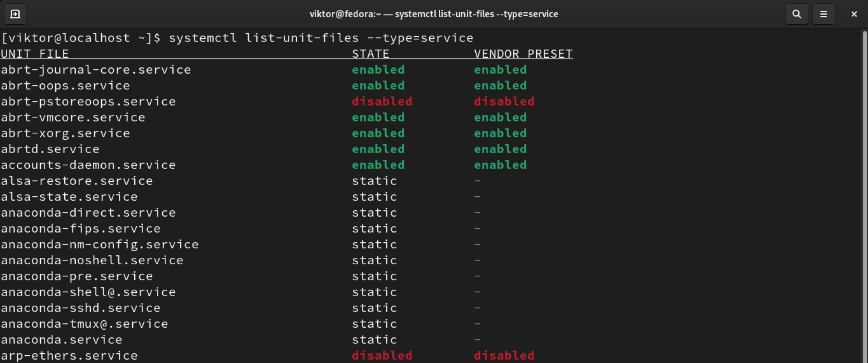Image resolution: width=868 pixels, height=363 pixels.
Task: Click the anaconda-nm-config.service unit name
Action: [x=100, y=244]
